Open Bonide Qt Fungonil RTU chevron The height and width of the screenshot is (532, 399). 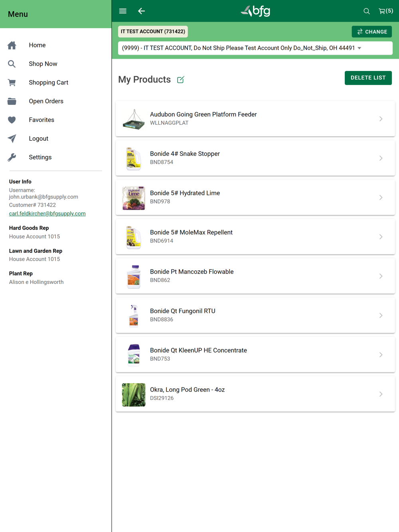[x=381, y=315]
